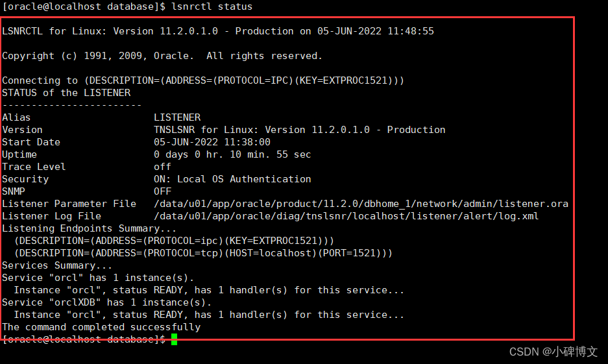Click the Instance "orcl" line under service orcl
The width and height of the screenshot is (608, 364).
pos(209,290)
